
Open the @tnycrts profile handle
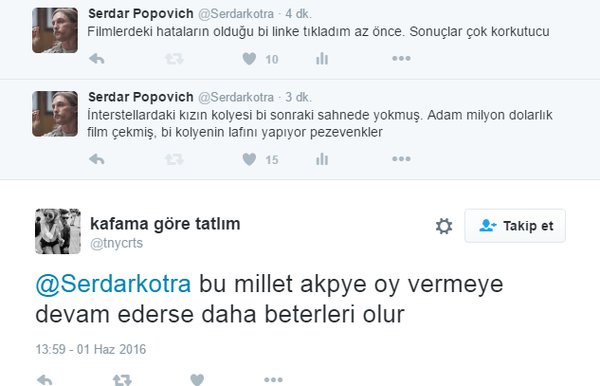[116, 243]
